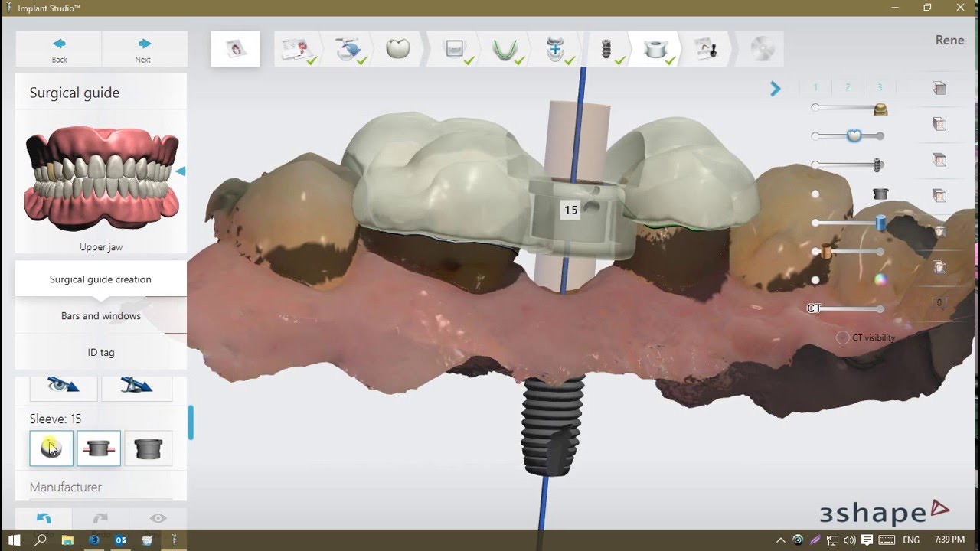
Task: Select the surgical guide sleeve workflow step
Action: [655, 49]
